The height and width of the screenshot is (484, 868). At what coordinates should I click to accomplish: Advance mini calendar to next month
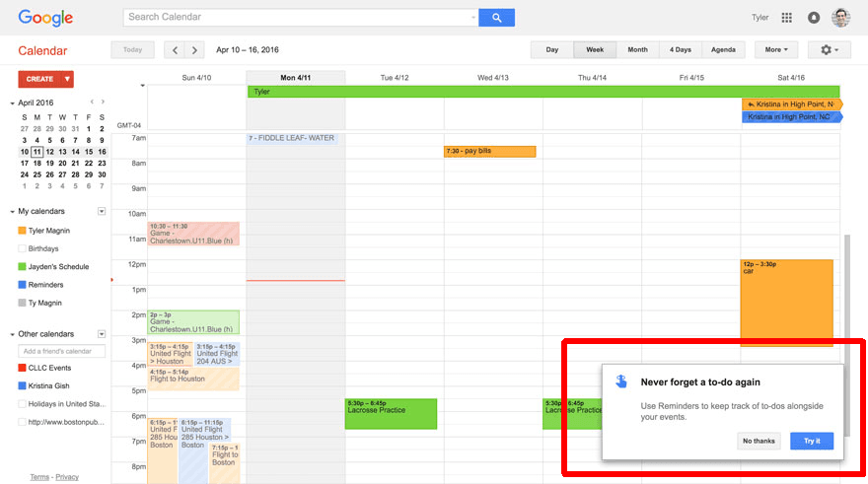pyautogui.click(x=103, y=103)
